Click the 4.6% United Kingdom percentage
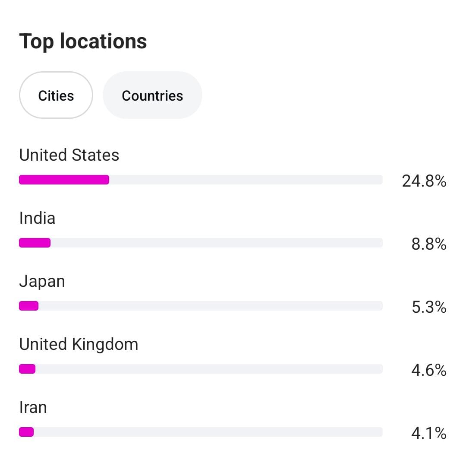This screenshot has width=466, height=476. click(428, 370)
